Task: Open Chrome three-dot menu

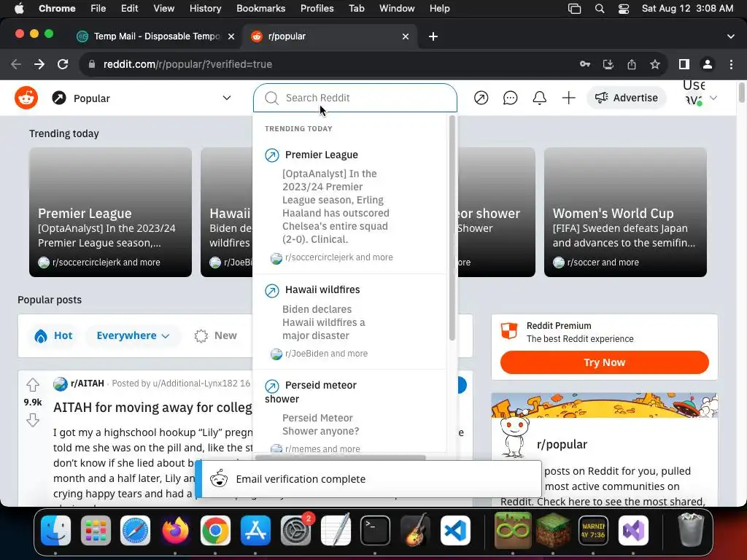Action: [731, 64]
